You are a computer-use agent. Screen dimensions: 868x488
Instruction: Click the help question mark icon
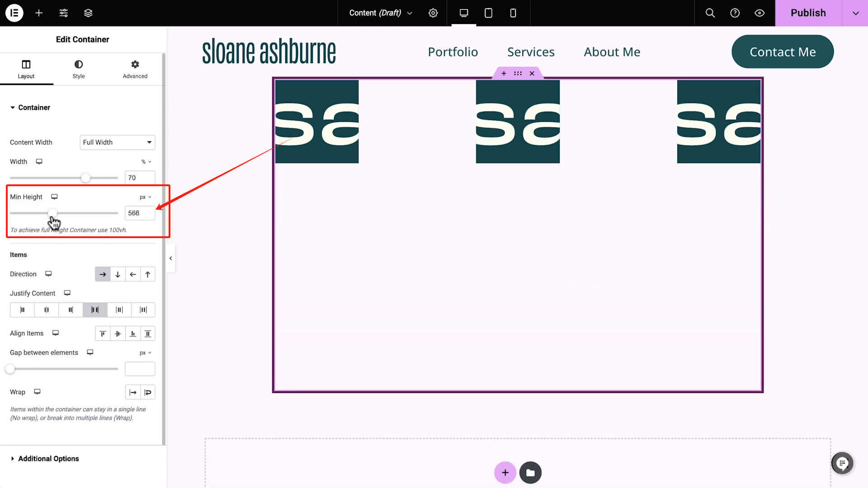tap(735, 13)
